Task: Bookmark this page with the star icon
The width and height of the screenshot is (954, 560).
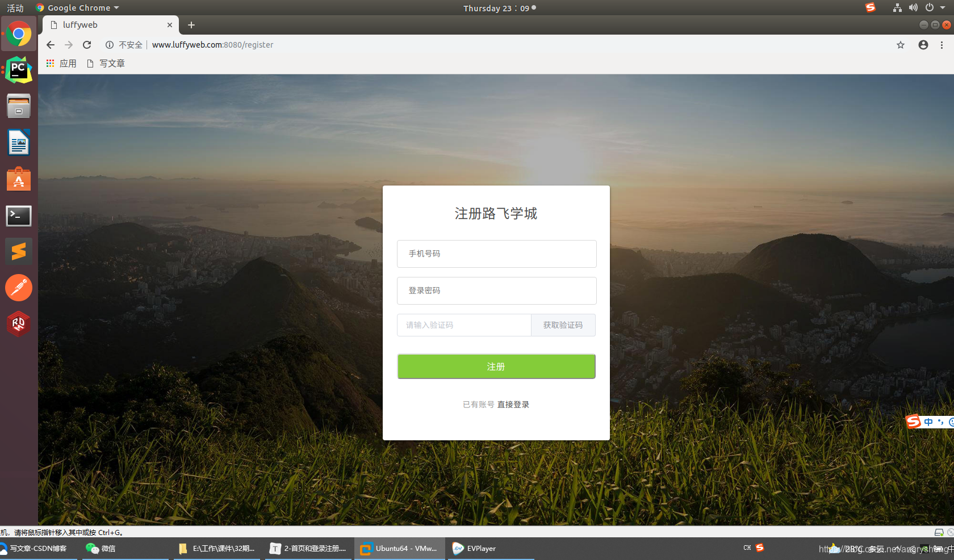Action: [x=901, y=45]
